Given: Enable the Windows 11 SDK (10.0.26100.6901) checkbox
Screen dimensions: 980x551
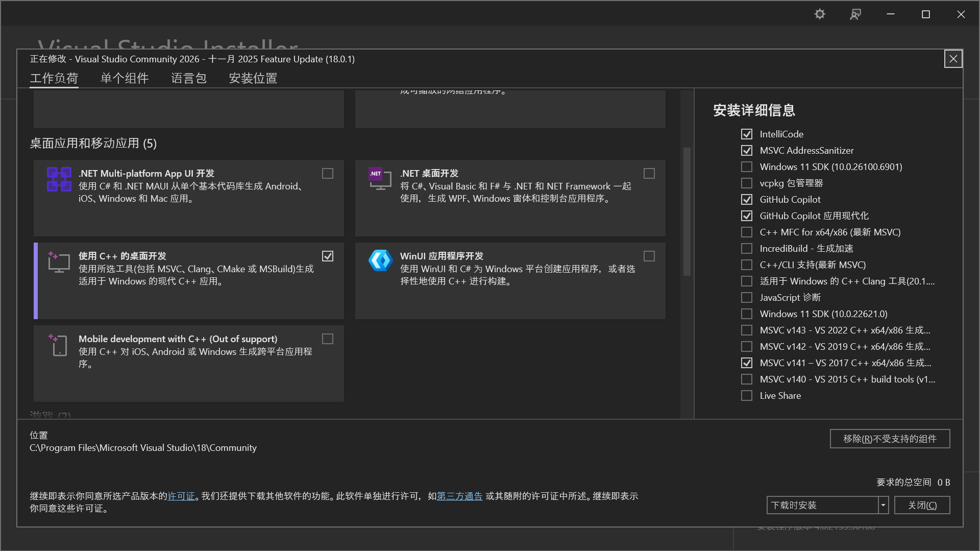Looking at the screenshot, I should pyautogui.click(x=747, y=167).
